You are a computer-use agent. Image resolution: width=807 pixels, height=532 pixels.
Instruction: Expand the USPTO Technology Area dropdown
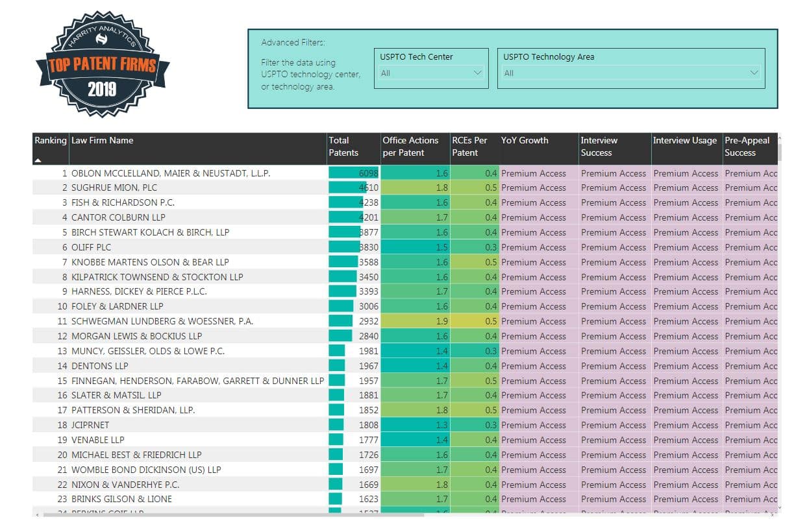(x=630, y=73)
